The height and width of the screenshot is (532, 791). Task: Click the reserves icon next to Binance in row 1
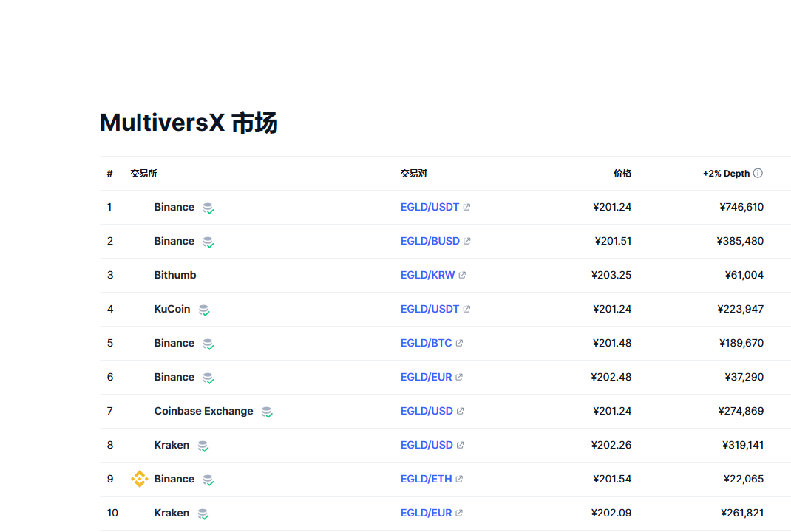pyautogui.click(x=208, y=208)
